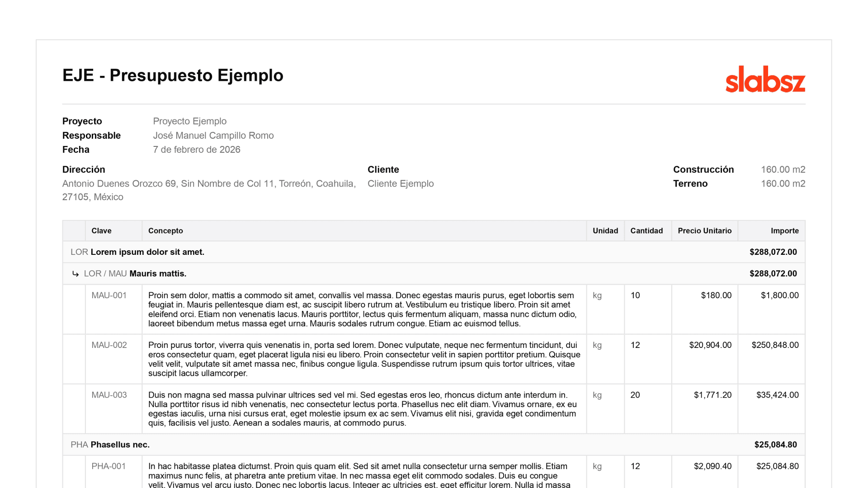Image resolution: width=868 pixels, height=488 pixels.
Task: Click the subsection arrow icon beside LOR / MAU
Action: tap(75, 273)
